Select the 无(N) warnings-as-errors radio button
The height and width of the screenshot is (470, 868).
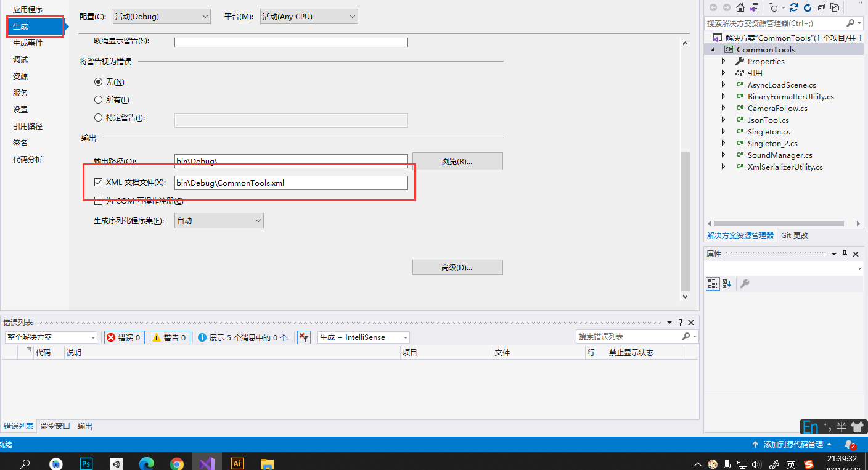98,81
